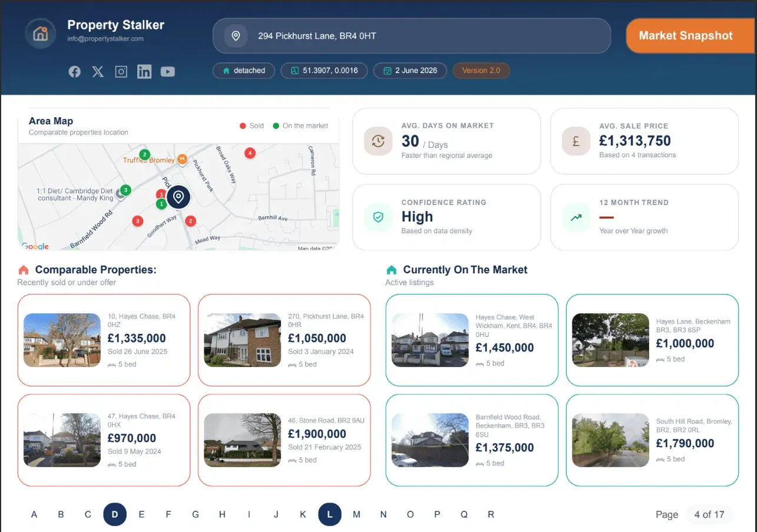Screen dimensions: 757x532
Task: Click the Property Stalker house logo
Action: coord(40,33)
